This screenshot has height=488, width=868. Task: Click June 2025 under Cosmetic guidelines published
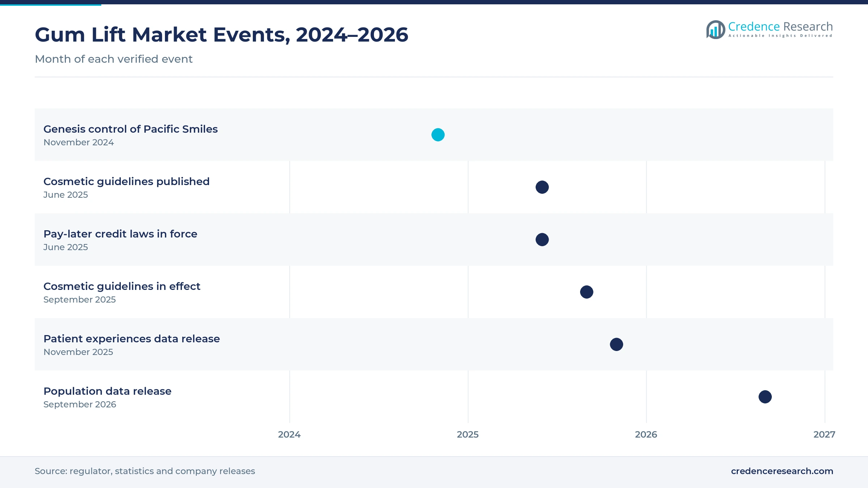[x=65, y=195]
